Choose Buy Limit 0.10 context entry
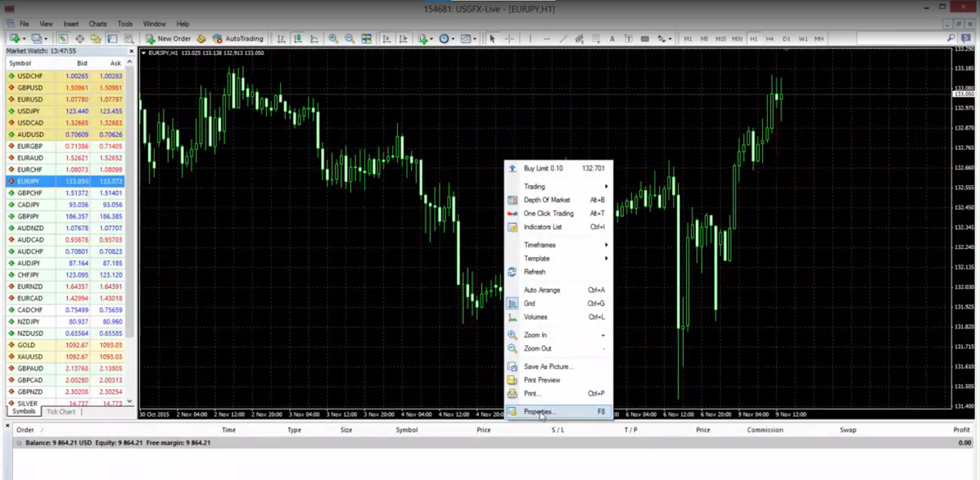Viewport: 980px width, 480px height. click(x=558, y=168)
